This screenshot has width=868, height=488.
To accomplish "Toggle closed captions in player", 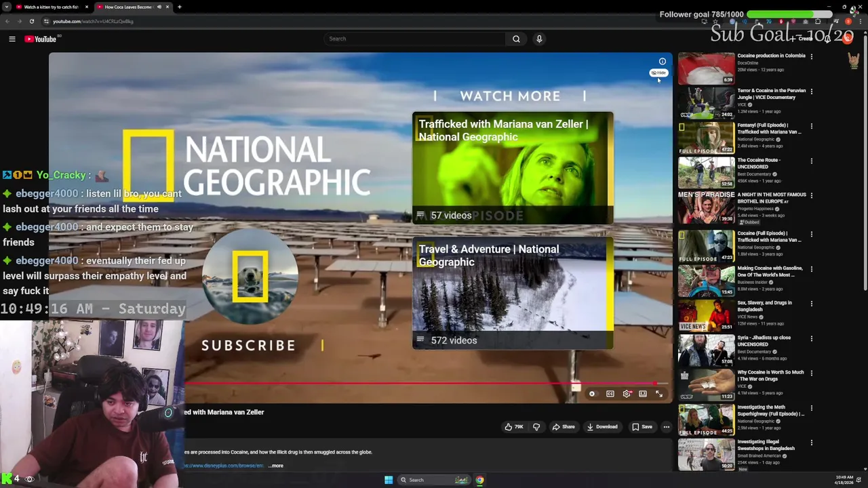I will pyautogui.click(x=610, y=394).
